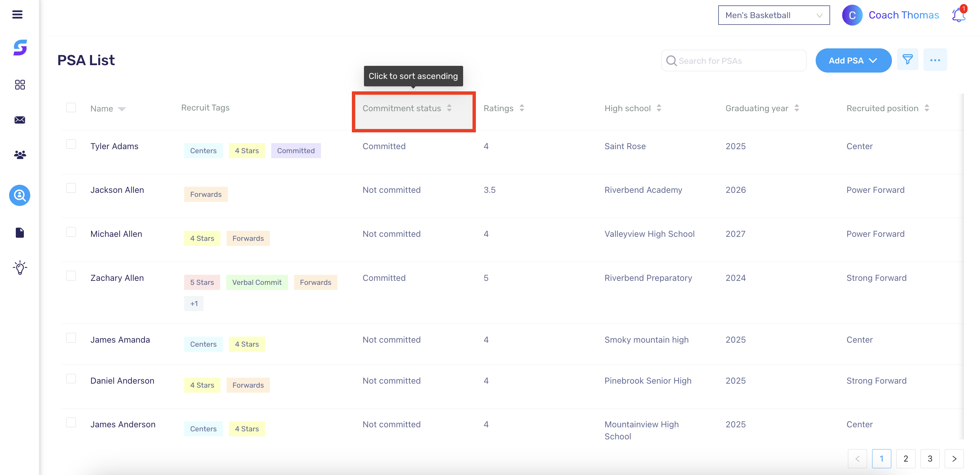Open Michael Allen name
The height and width of the screenshot is (475, 980).
click(116, 234)
